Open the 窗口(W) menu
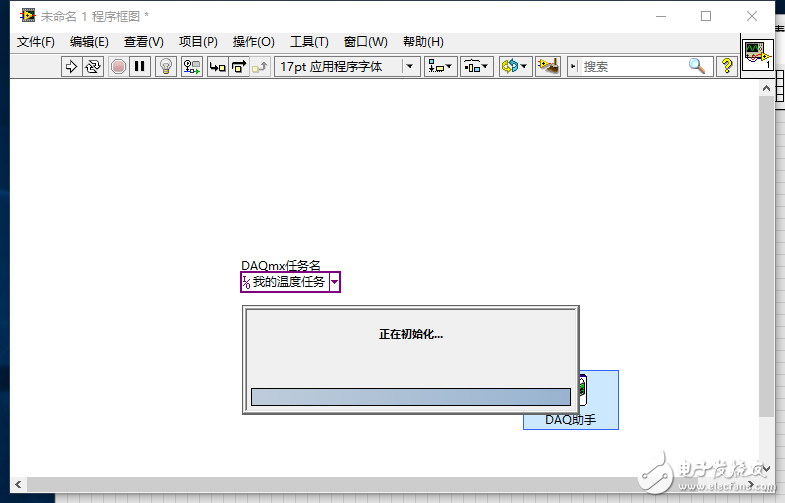Viewport: 785px width, 503px height. pos(365,42)
